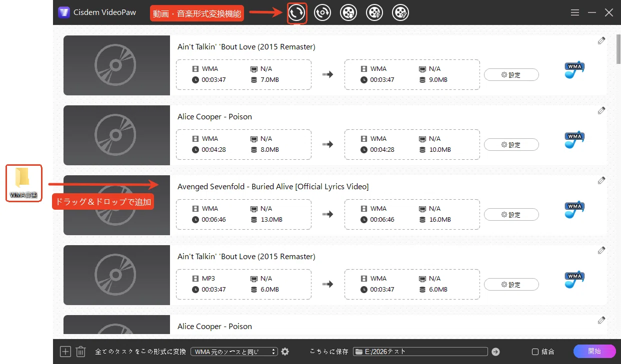Click pencil icon of Avenged Sevenfold row
This screenshot has width=621, height=364.
click(x=601, y=181)
